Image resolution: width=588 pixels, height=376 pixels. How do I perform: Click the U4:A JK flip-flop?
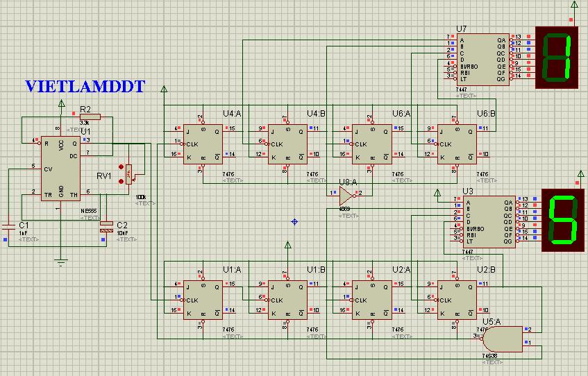[203, 144]
